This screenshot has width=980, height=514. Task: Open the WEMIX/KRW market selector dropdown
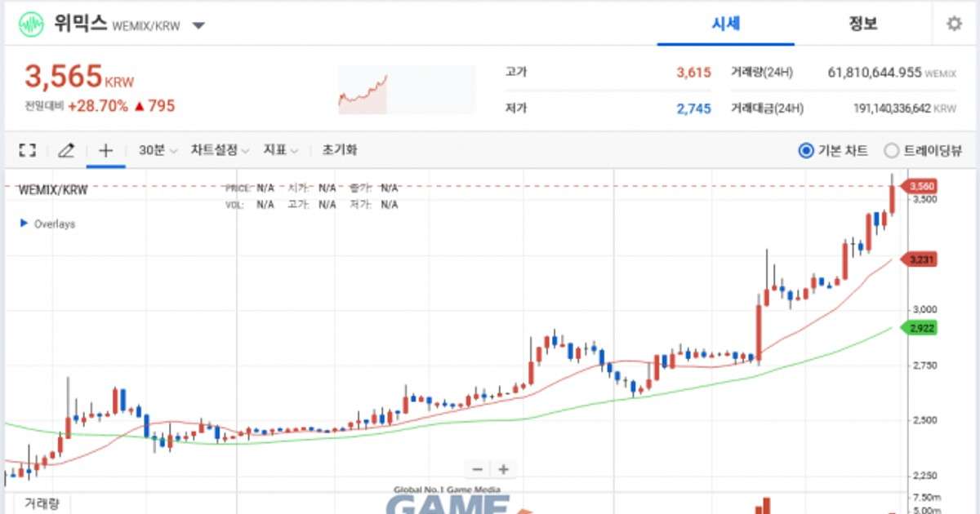(x=198, y=25)
